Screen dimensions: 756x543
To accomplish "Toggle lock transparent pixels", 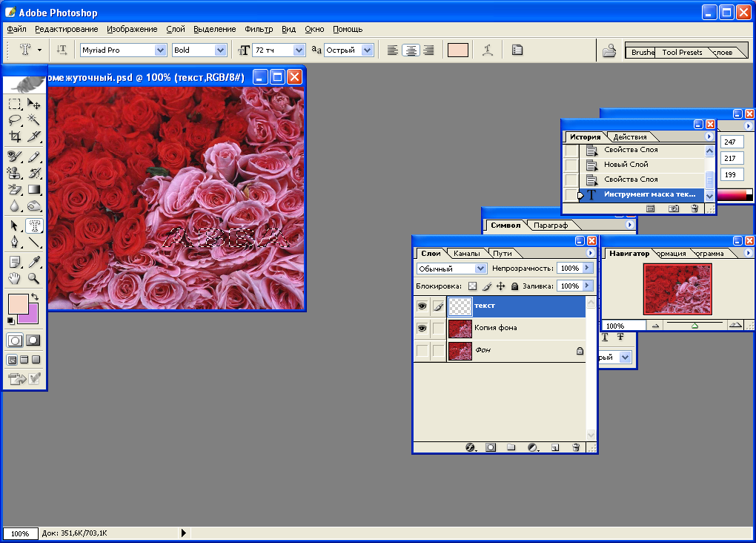I will tap(473, 286).
